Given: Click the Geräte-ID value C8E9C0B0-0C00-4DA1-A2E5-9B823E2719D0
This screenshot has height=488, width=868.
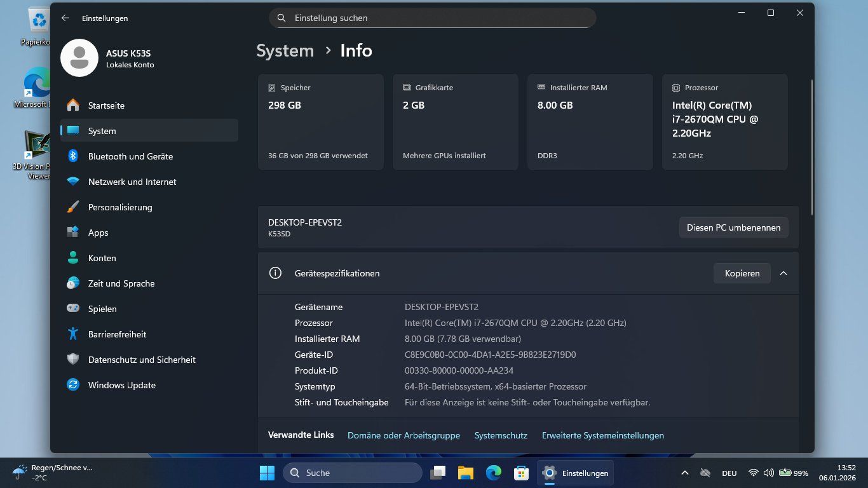Looking at the screenshot, I should click(491, 355).
